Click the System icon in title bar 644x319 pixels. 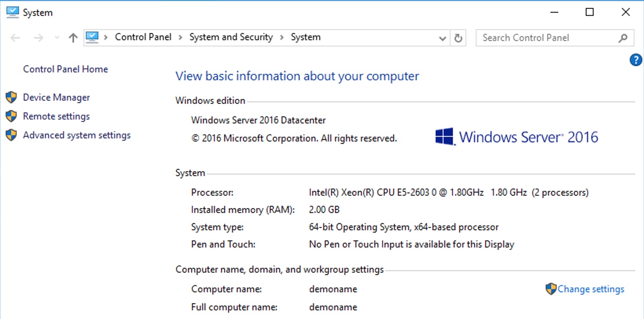tap(12, 12)
